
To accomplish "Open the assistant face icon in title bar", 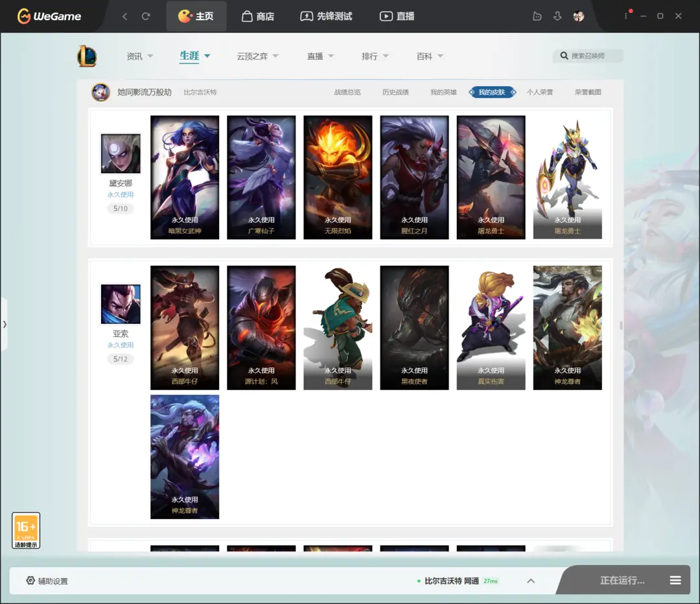I will click(x=537, y=16).
